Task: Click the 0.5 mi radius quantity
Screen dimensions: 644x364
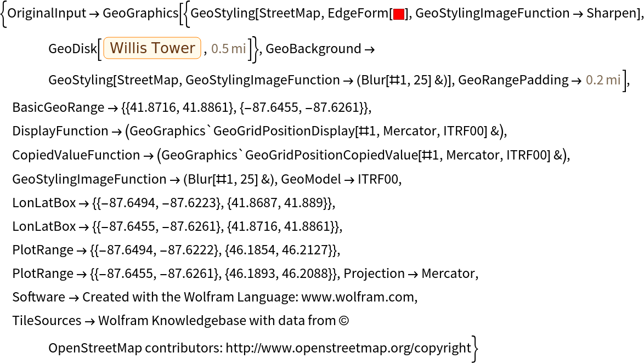Action: [x=229, y=49]
